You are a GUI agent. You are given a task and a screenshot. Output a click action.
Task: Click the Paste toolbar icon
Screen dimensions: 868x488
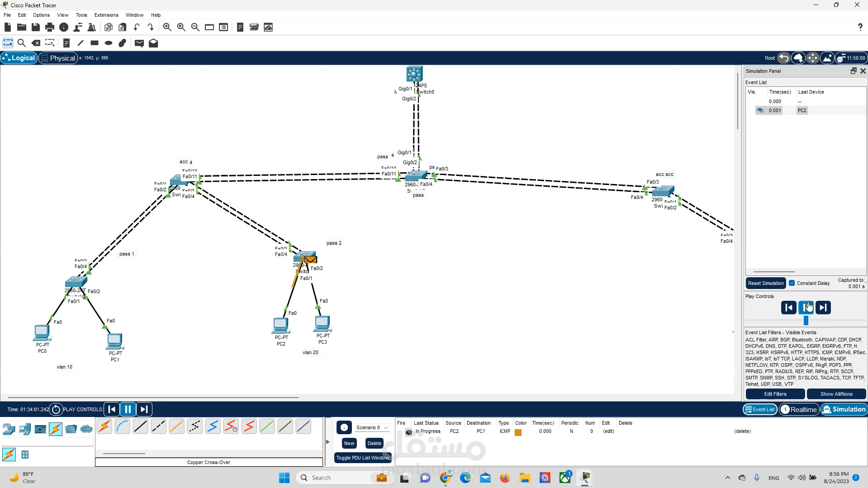point(122,27)
